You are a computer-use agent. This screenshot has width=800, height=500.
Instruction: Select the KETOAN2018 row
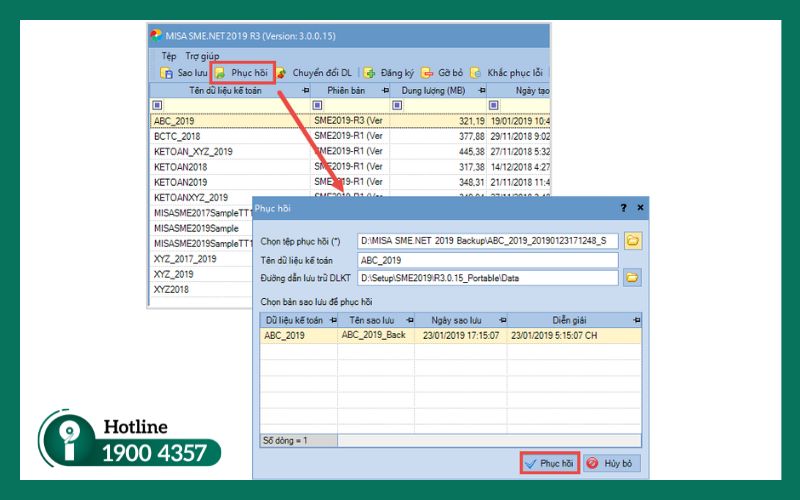pyautogui.click(x=350, y=167)
